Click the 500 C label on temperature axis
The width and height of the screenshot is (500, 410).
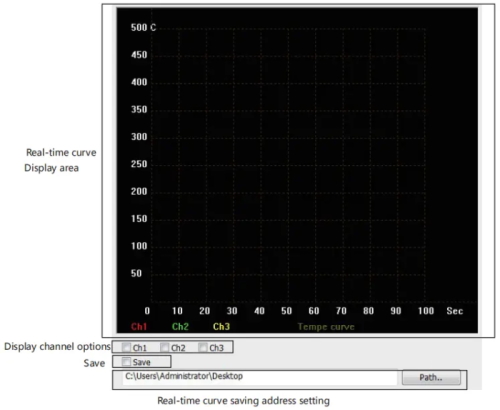pos(143,27)
